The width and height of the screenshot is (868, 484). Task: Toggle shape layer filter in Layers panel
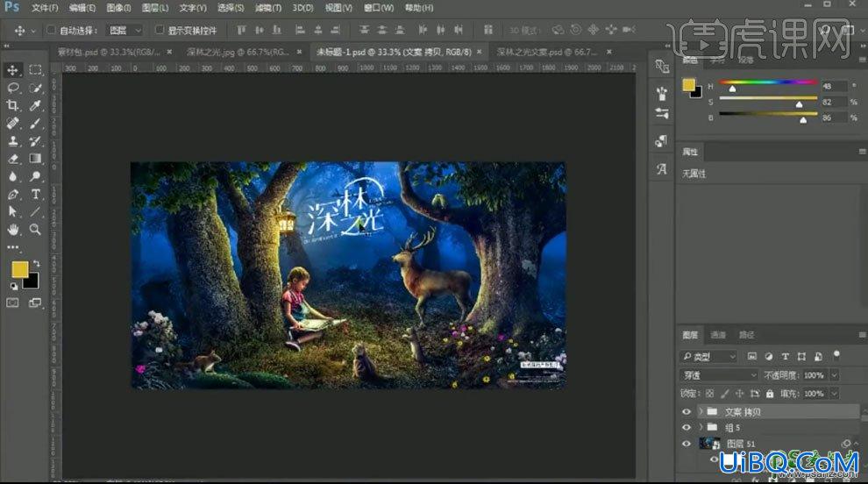click(x=801, y=356)
